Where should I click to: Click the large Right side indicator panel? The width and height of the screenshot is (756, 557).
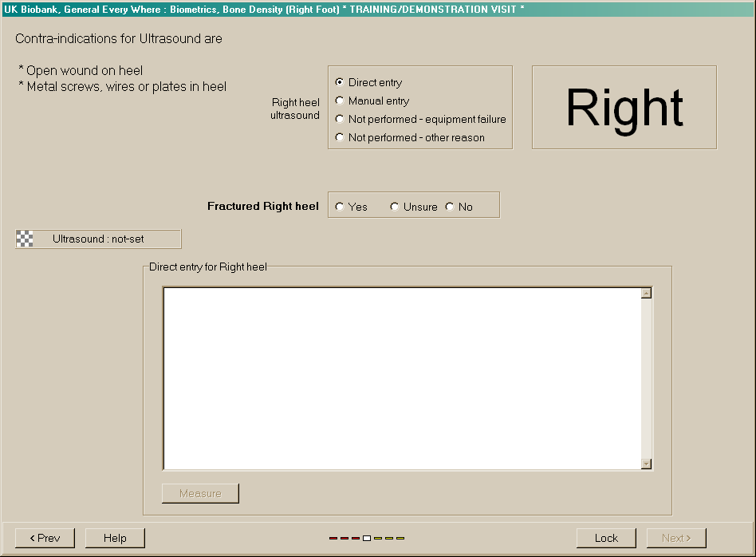coord(624,108)
